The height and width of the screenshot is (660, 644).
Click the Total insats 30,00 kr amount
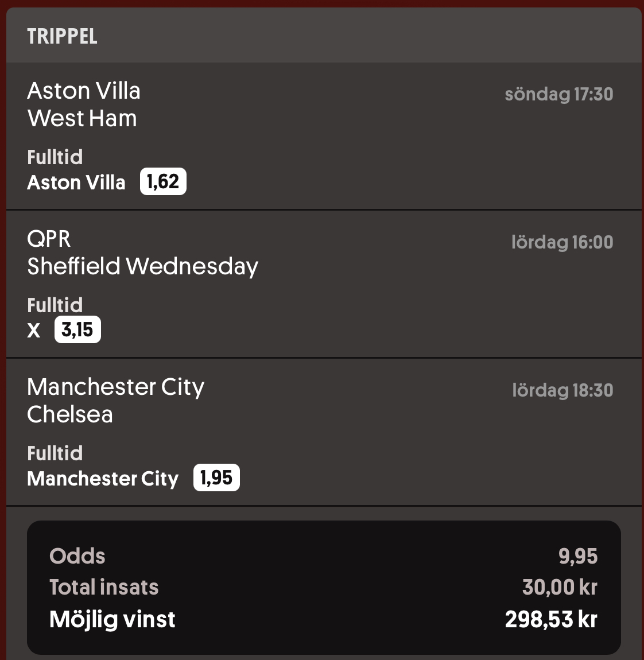pyautogui.click(x=560, y=587)
